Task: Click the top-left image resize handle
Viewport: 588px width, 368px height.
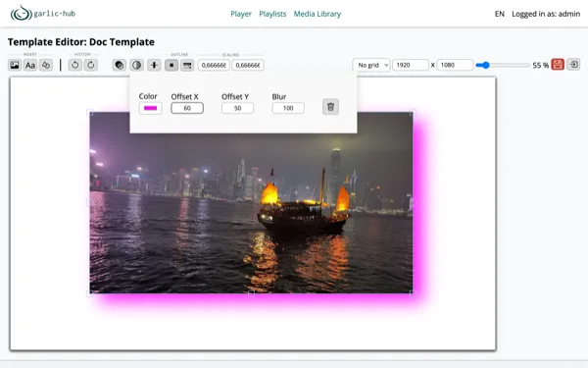Action: click(90, 112)
